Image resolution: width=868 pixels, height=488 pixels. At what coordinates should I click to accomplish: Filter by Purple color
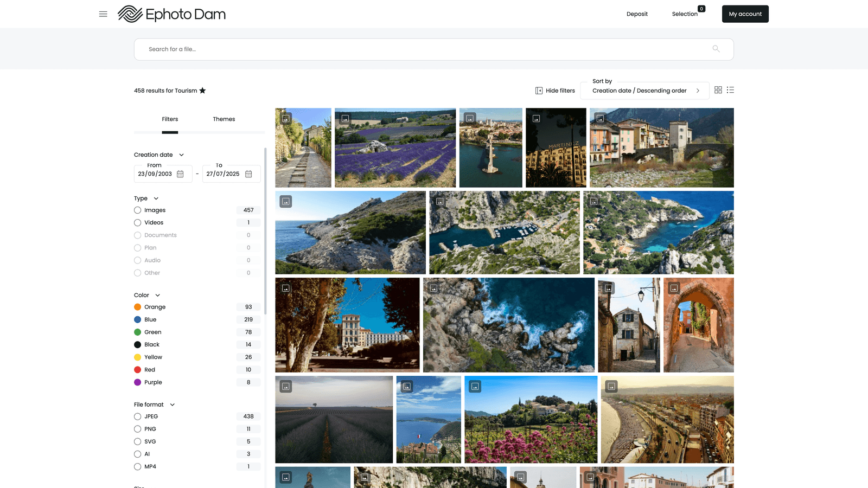tap(137, 382)
